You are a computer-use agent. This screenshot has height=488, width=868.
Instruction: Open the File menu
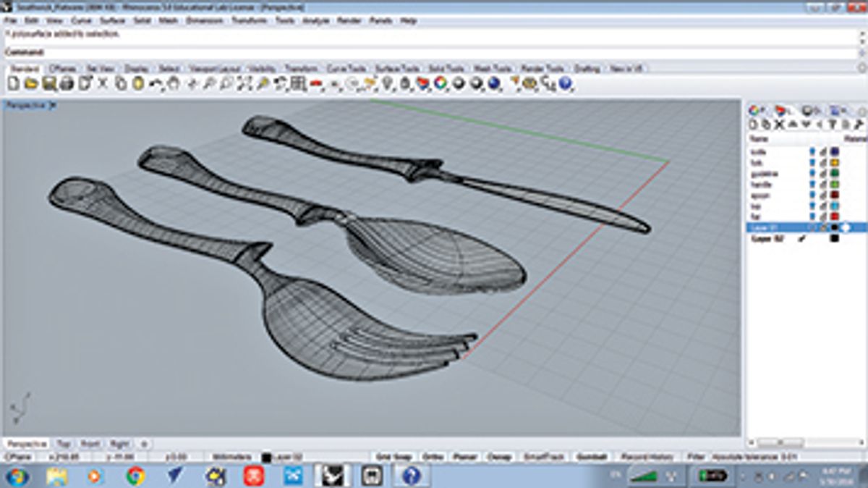(x=11, y=21)
